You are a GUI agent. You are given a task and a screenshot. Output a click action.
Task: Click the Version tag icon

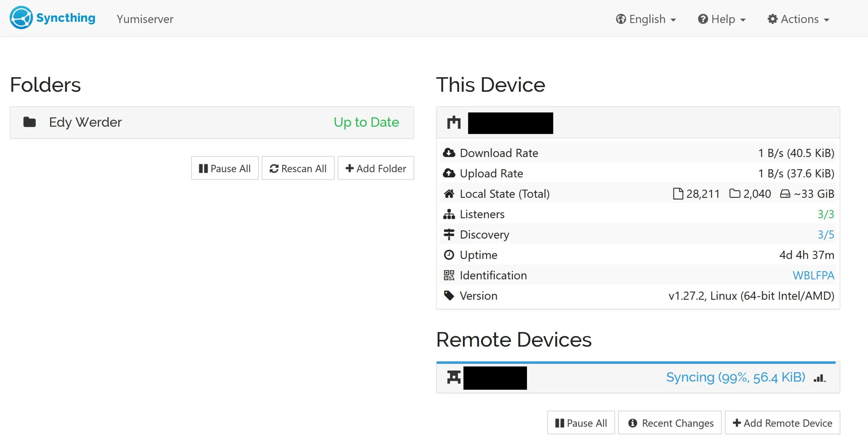pyautogui.click(x=449, y=296)
